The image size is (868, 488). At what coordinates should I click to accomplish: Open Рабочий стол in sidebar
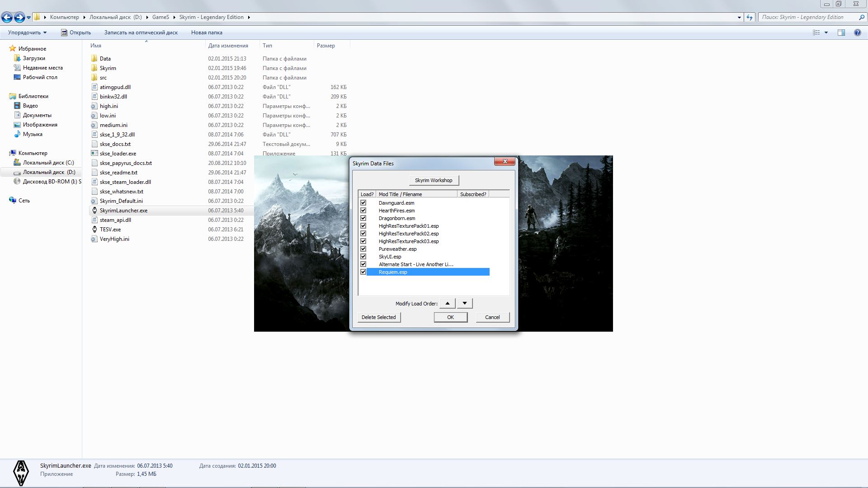pos(40,77)
